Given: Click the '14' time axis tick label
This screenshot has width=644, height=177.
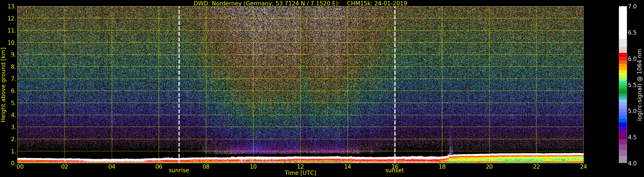Looking at the screenshot, I should tap(348, 166).
